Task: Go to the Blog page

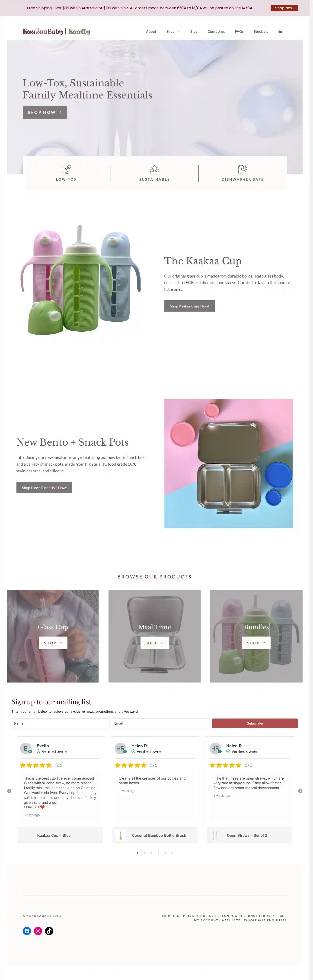Action: (x=194, y=32)
